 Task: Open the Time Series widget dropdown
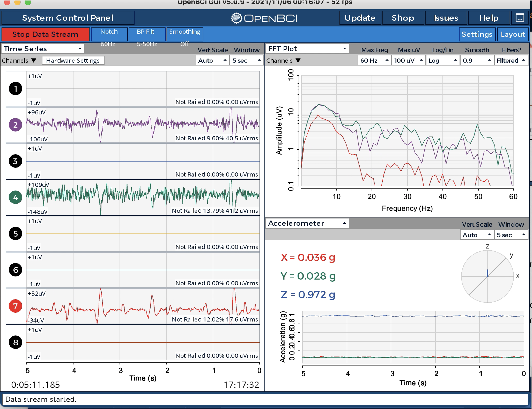pyautogui.click(x=43, y=49)
